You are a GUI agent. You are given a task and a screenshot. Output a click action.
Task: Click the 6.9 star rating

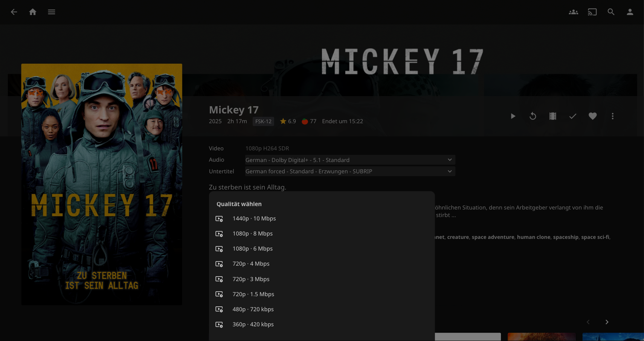click(288, 121)
